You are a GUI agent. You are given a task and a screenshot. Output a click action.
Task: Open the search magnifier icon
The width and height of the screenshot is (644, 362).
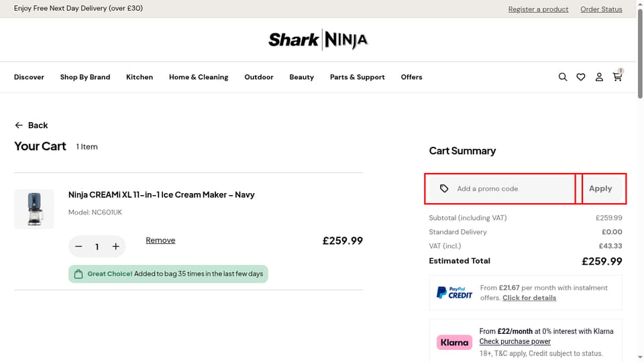pos(563,76)
